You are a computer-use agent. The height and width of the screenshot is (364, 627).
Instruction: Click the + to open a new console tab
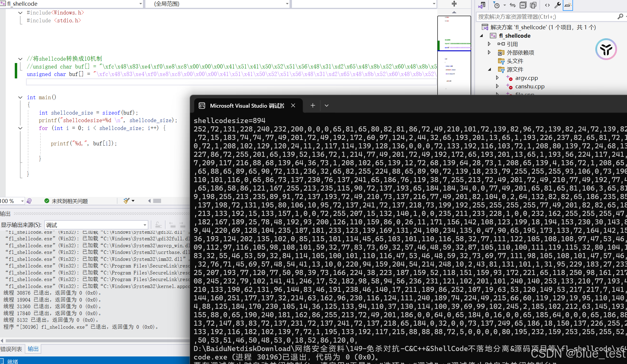click(x=312, y=105)
